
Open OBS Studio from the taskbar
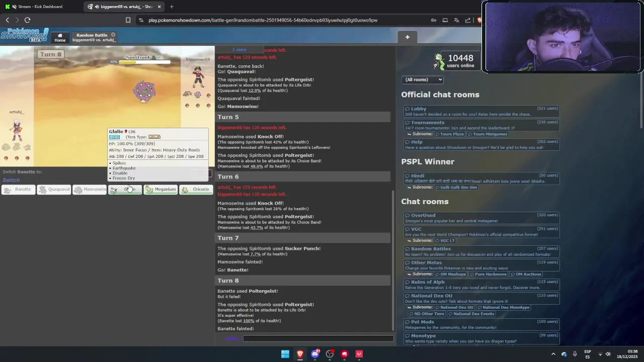[x=330, y=354]
